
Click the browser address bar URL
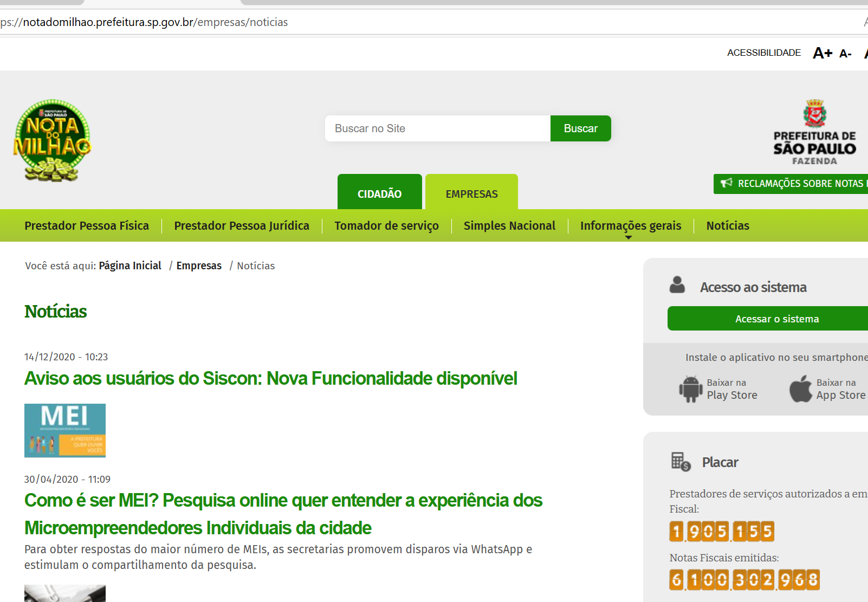[x=144, y=22]
